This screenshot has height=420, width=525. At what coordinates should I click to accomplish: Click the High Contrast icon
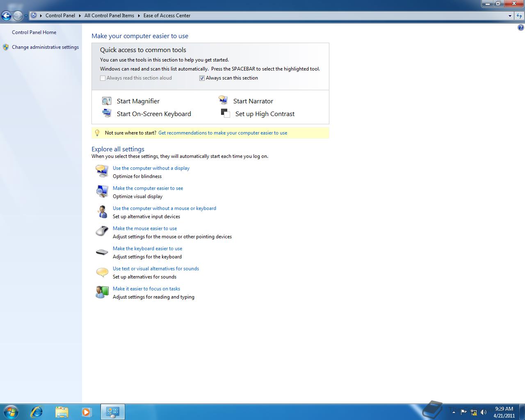coord(225,113)
